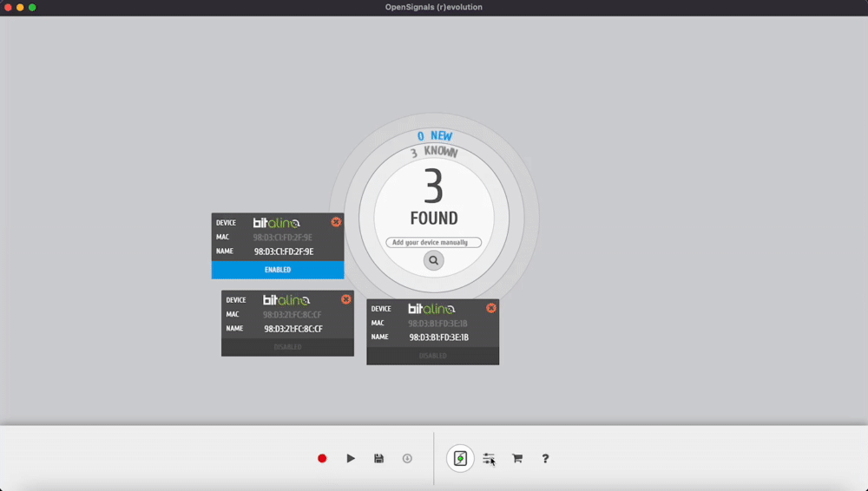868x491 pixels.
Task: Click the bitalino logo on 98:D3:21:FC:8C:CF card
Action: tap(286, 300)
